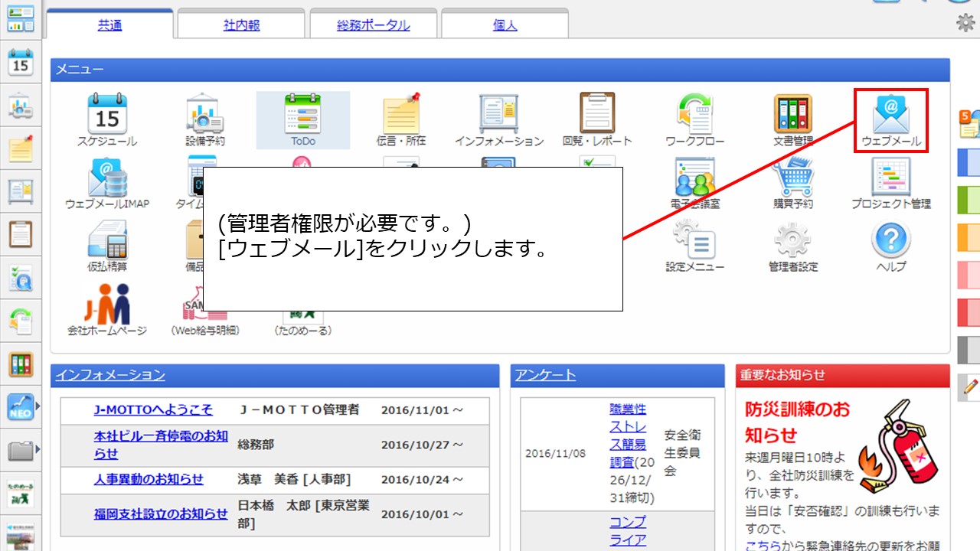
Task: Select the 個人 tab
Action: pyautogui.click(x=505, y=25)
